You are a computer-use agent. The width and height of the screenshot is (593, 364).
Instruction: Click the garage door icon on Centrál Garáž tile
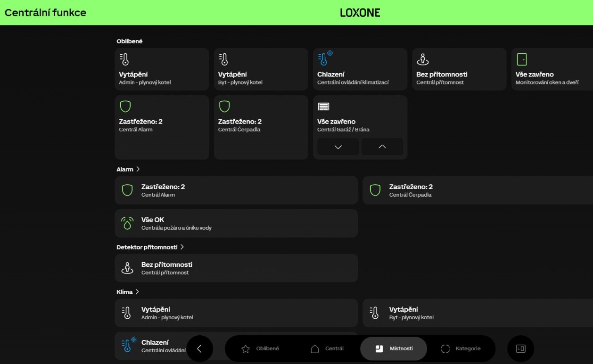pyautogui.click(x=323, y=107)
